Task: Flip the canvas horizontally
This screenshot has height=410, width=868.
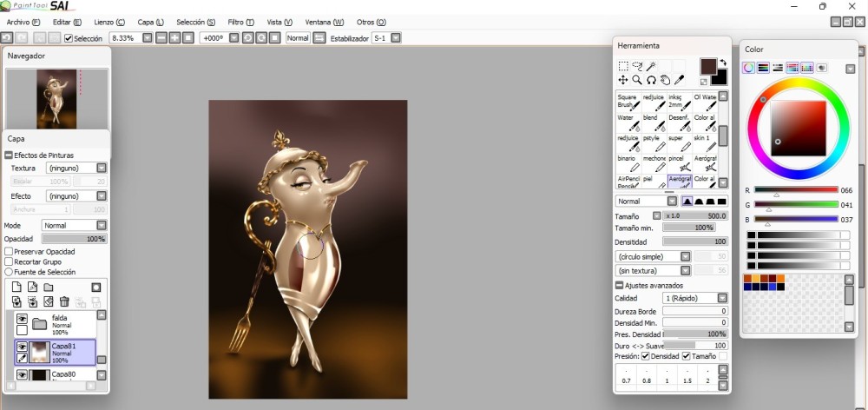Action: pyautogui.click(x=319, y=38)
